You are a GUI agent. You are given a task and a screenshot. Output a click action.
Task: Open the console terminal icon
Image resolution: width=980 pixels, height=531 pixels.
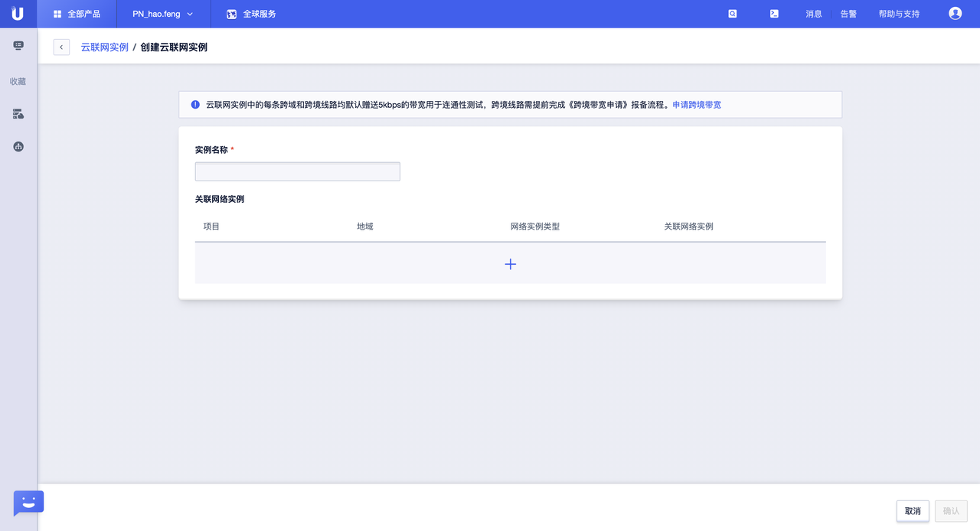(774, 13)
